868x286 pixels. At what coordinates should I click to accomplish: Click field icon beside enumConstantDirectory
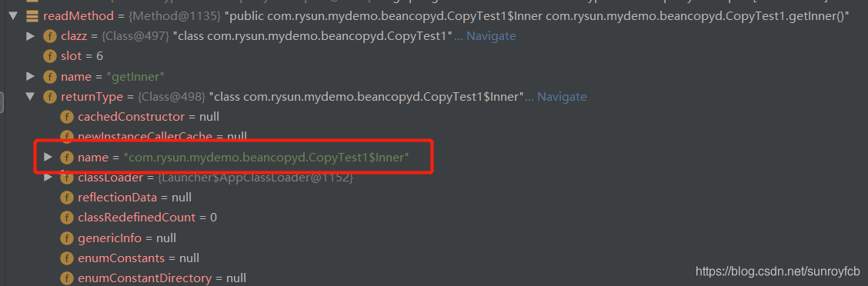tap(67, 278)
